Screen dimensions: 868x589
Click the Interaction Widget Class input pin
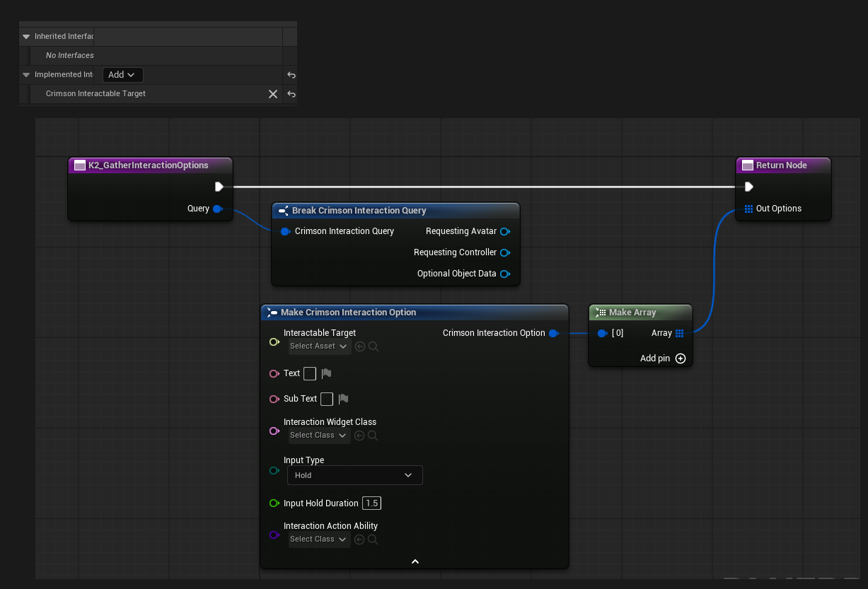(274, 431)
